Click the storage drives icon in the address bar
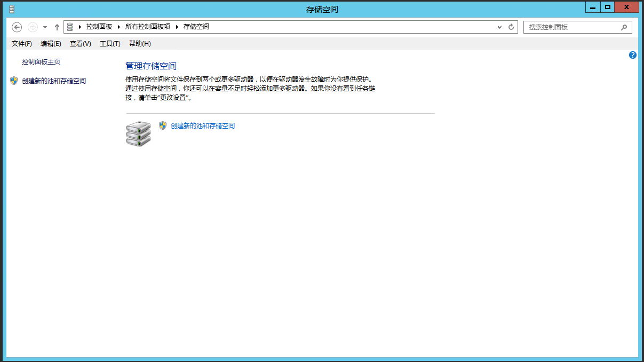 pyautogui.click(x=69, y=27)
